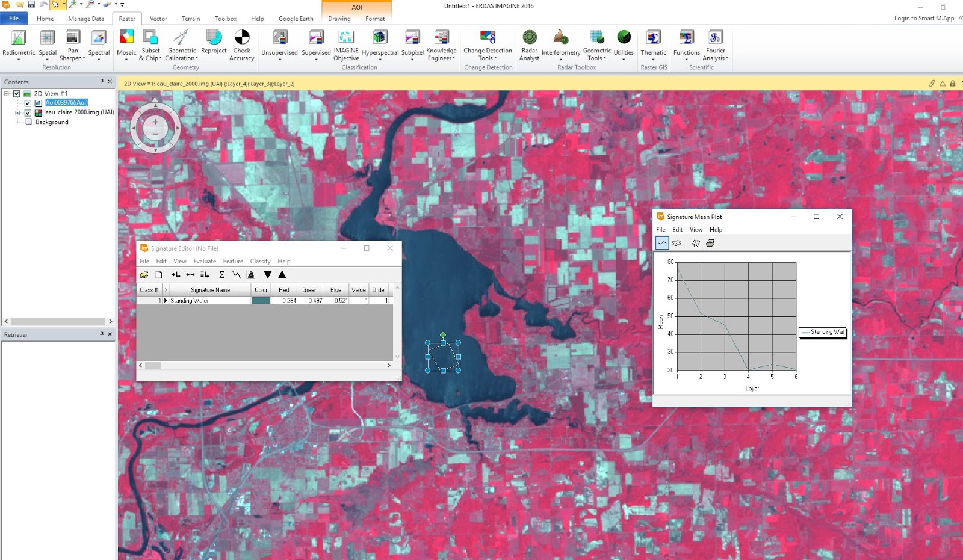
Task: Open Evaluate menu in Signature Editor
Action: [205, 261]
